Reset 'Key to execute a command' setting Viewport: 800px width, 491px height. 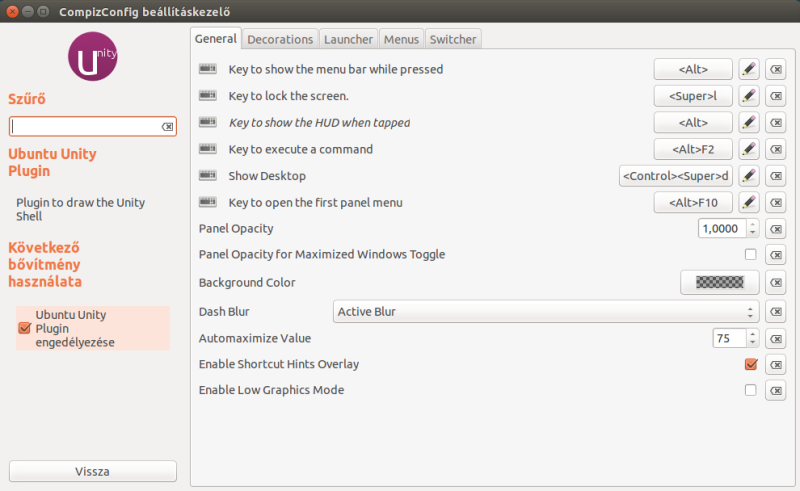point(776,149)
